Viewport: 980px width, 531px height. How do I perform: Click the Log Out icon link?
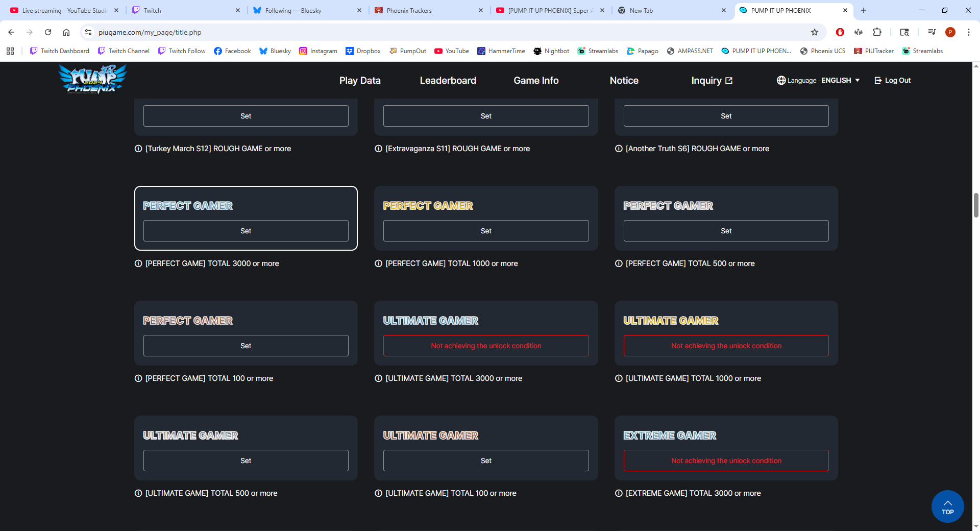(892, 80)
